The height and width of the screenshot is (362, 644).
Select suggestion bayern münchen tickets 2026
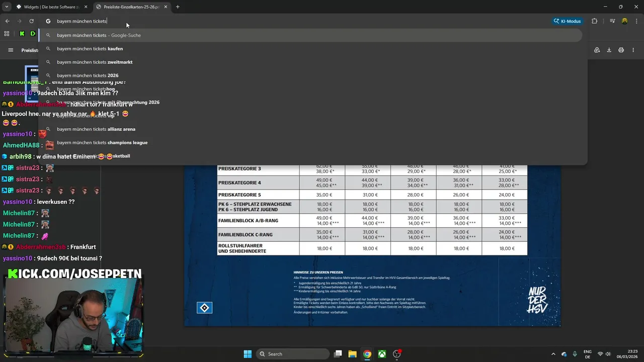click(310, 75)
